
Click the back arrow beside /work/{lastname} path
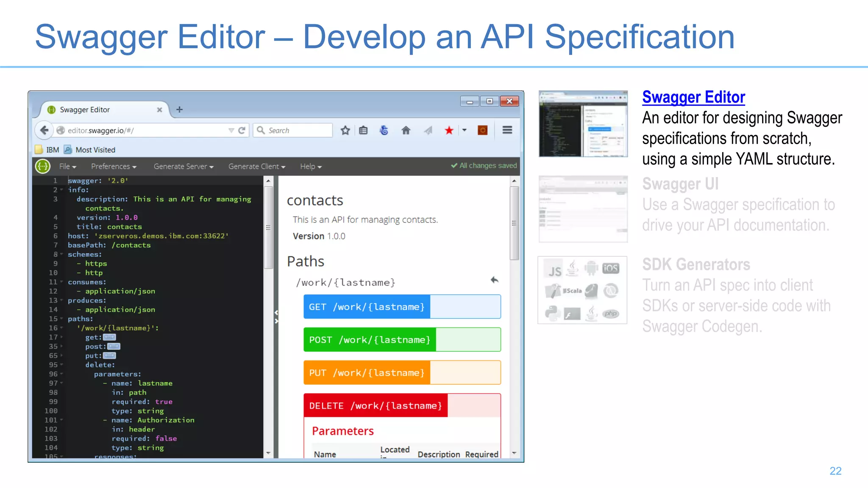coord(494,280)
